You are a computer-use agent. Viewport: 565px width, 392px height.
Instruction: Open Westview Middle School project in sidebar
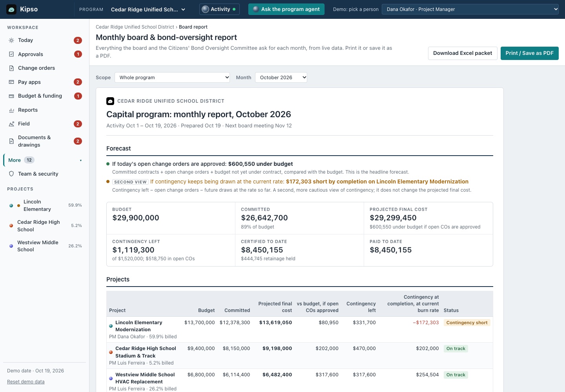pyautogui.click(x=45, y=246)
